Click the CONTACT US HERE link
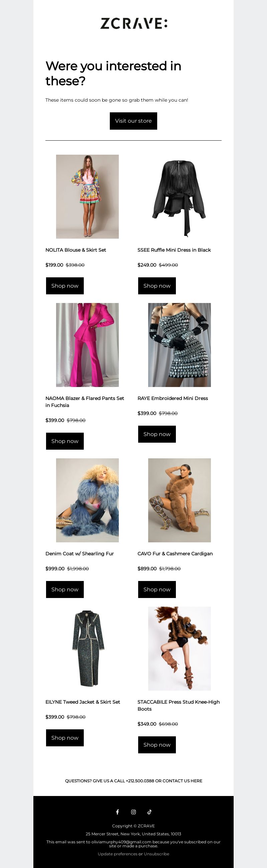The height and width of the screenshot is (868, 267). pos(182,781)
